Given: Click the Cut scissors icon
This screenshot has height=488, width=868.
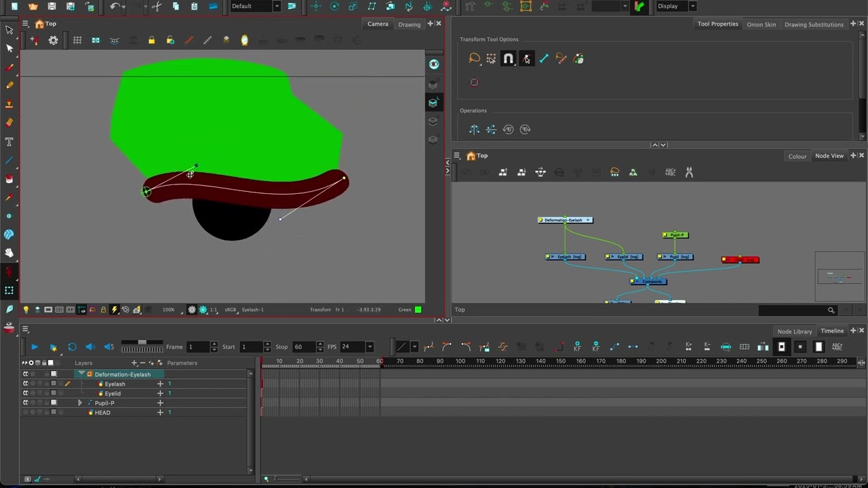Looking at the screenshot, I should pos(157,6).
